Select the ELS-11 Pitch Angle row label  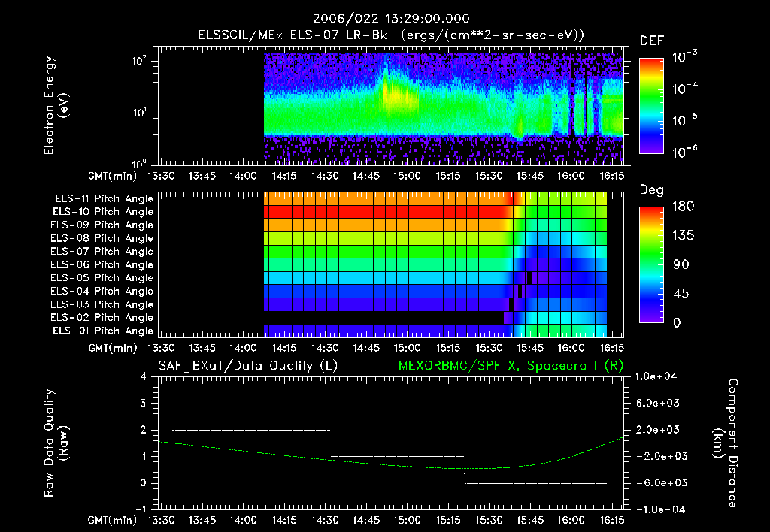[x=104, y=199]
